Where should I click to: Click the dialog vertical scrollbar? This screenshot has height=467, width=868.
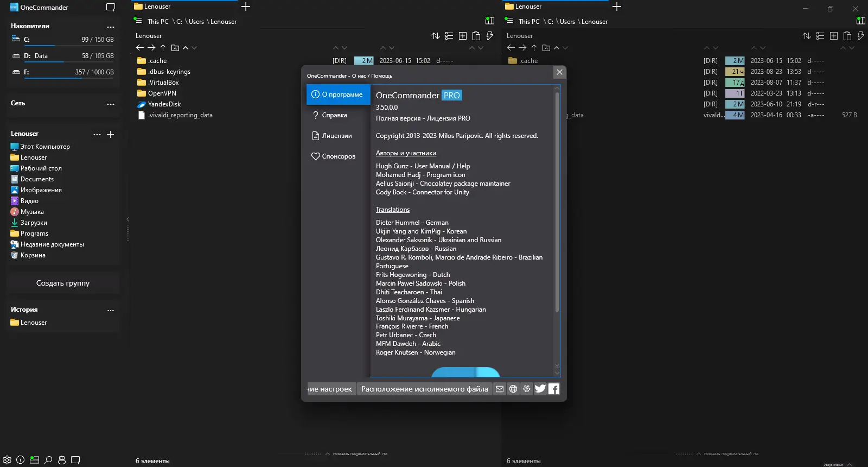557,201
